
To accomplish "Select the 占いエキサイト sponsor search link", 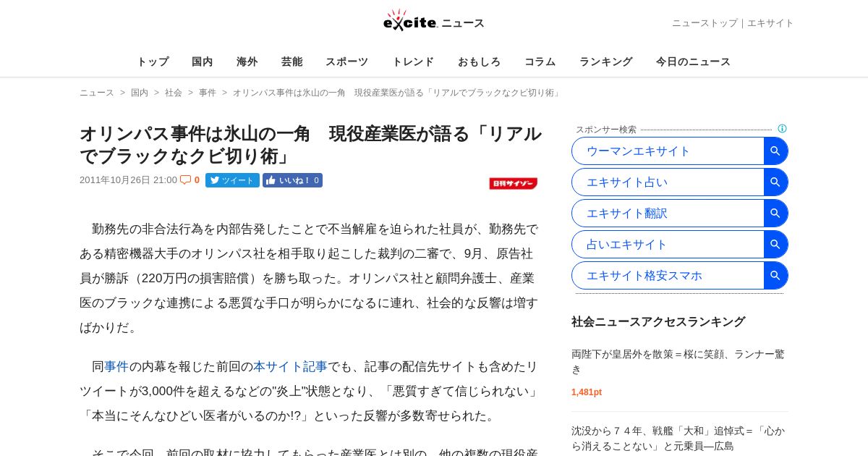I will tap(627, 245).
